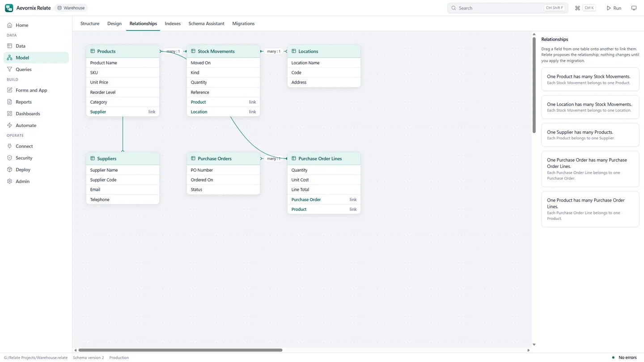Click the command palette icon beside Ctrl K

tap(577, 8)
